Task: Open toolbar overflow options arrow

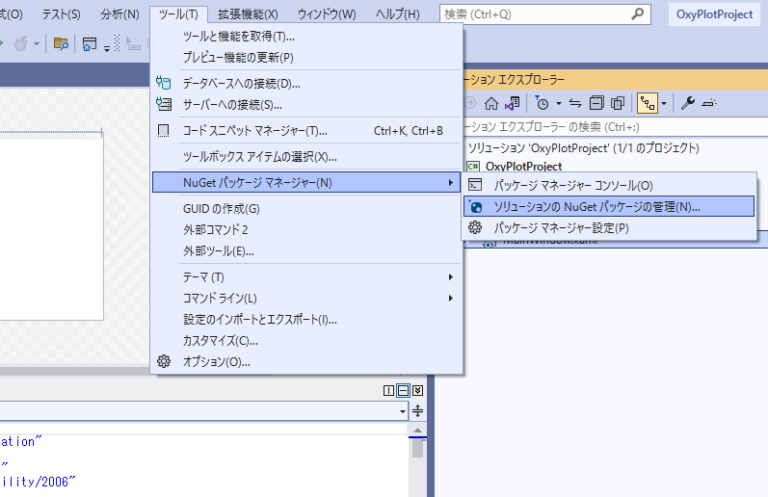Action: (107, 47)
